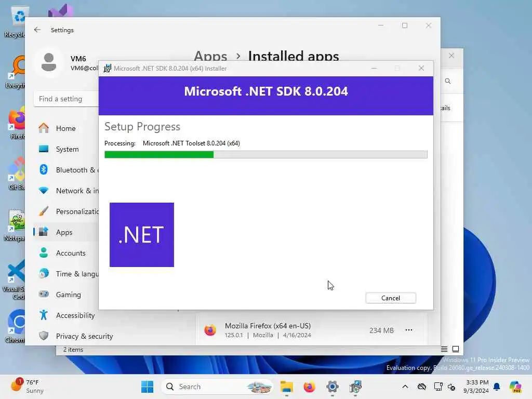The width and height of the screenshot is (532, 399).
Task: Select the Mozilla Firefox (x64 en-US) entry
Action: point(312,330)
